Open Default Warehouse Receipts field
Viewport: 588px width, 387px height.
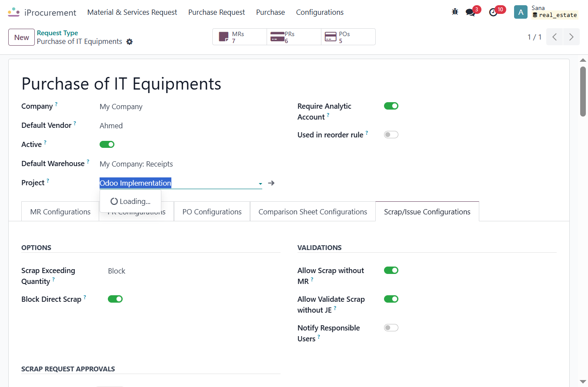point(136,164)
